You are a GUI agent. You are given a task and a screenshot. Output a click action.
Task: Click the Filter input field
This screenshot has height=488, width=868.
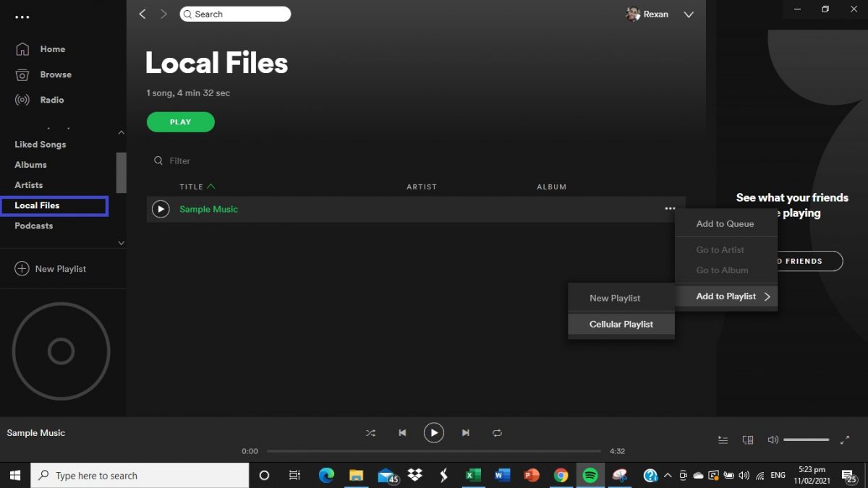click(217, 161)
